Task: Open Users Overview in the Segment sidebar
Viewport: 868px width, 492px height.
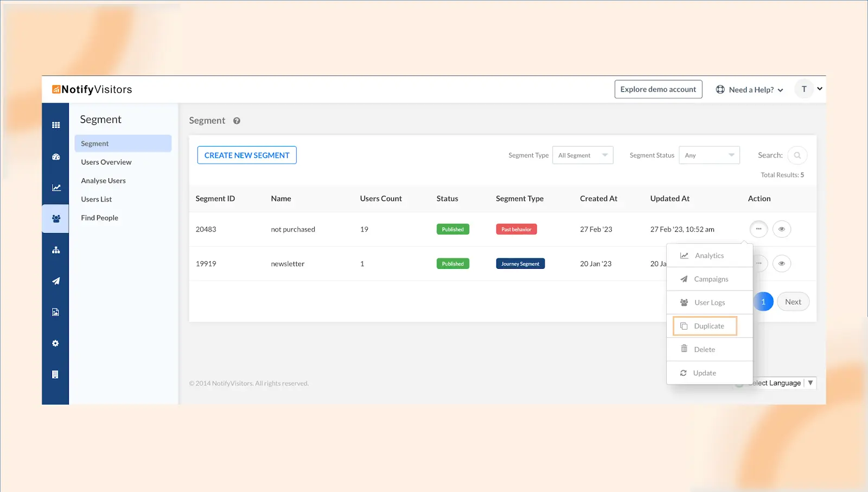Action: coord(106,162)
